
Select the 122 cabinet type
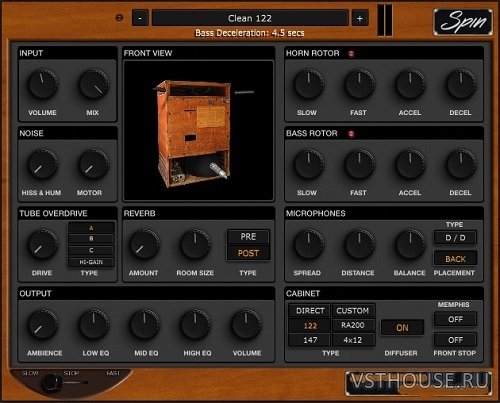(x=310, y=326)
